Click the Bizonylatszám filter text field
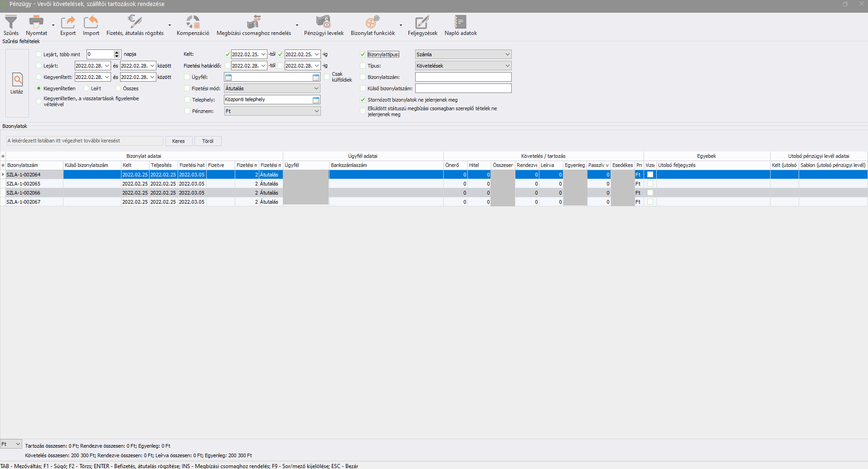Viewport: 868px width, 469px height. click(463, 77)
